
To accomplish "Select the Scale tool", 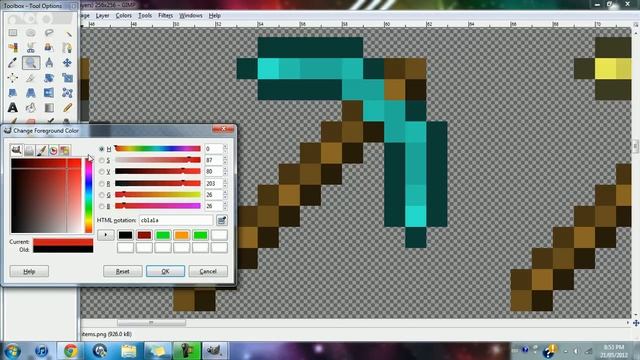I will (x=67, y=78).
